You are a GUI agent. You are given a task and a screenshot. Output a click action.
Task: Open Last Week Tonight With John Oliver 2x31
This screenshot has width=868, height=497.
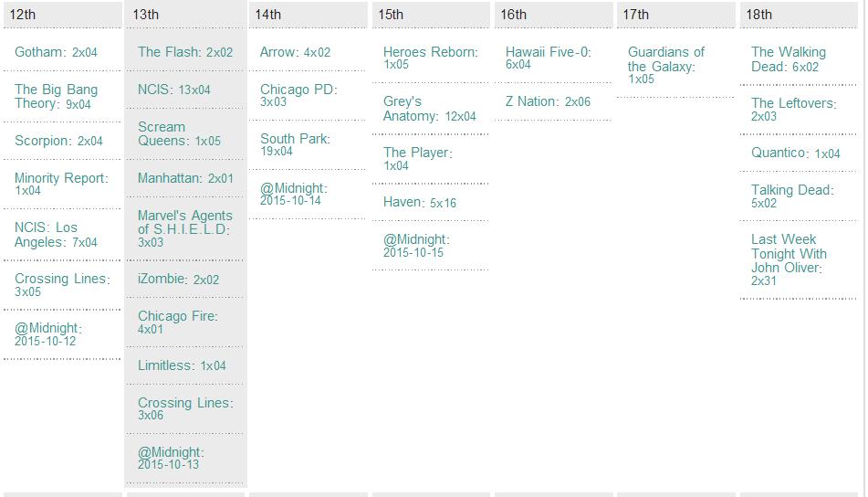790,259
